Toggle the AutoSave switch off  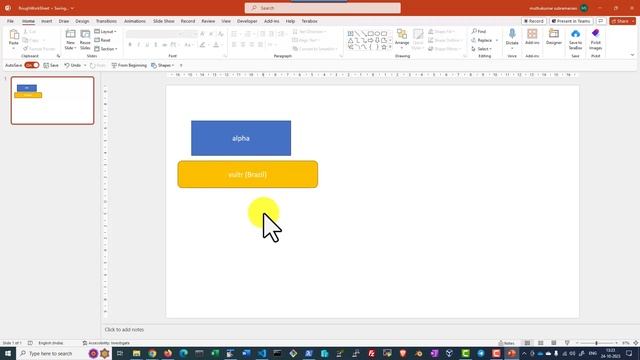coord(32,65)
